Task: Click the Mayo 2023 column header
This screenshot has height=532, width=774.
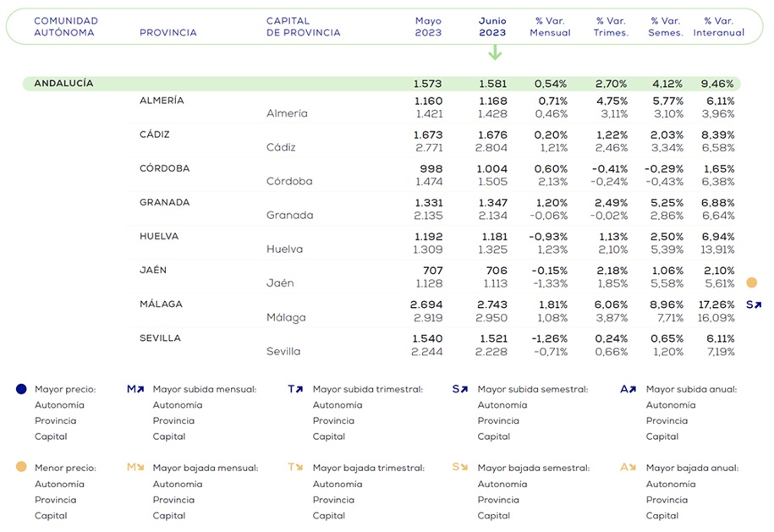Action: [x=428, y=26]
